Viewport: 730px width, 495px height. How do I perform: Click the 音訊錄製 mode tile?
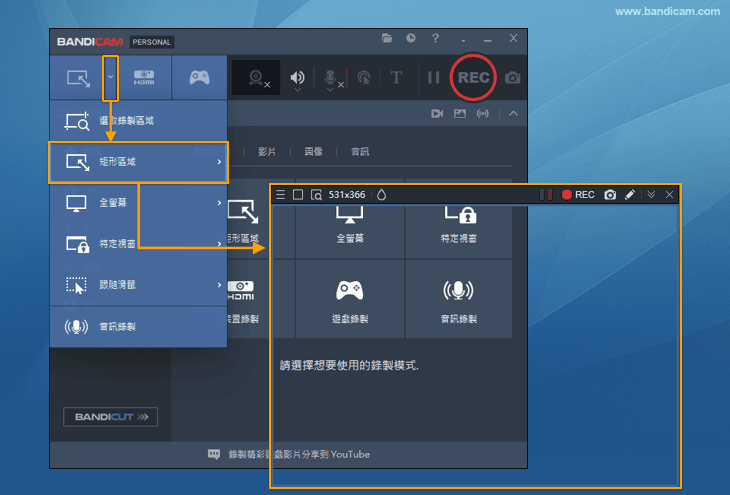(x=459, y=299)
